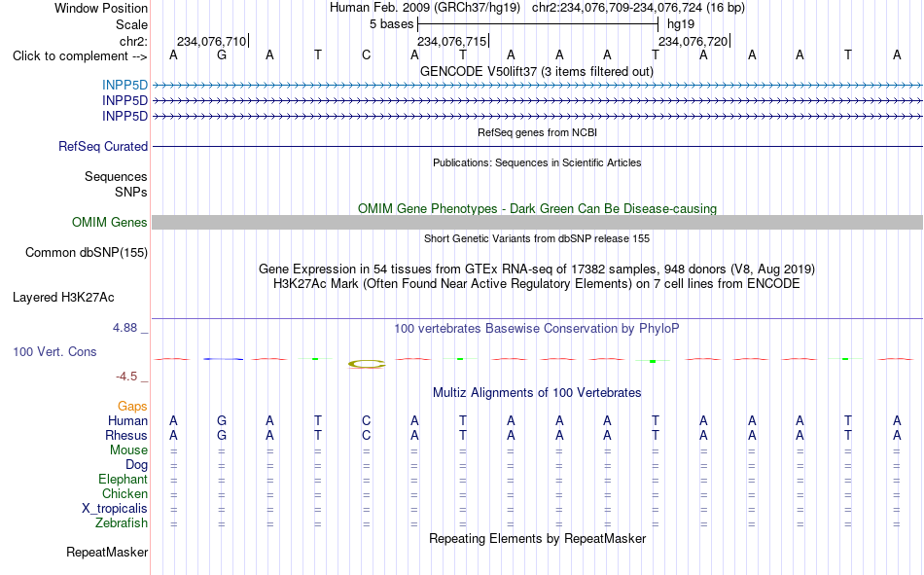Select the Zebrafish alignment row label
Screen dimensions: 924x575
pyautogui.click(x=122, y=522)
